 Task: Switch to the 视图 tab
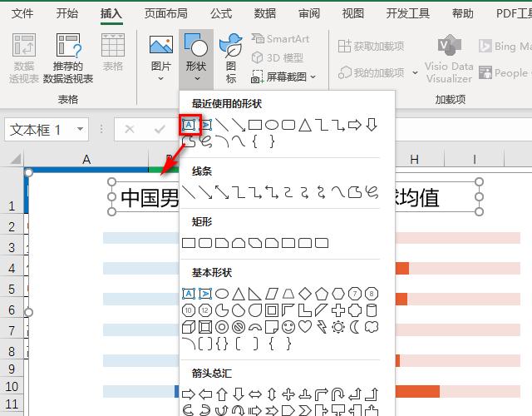click(353, 13)
